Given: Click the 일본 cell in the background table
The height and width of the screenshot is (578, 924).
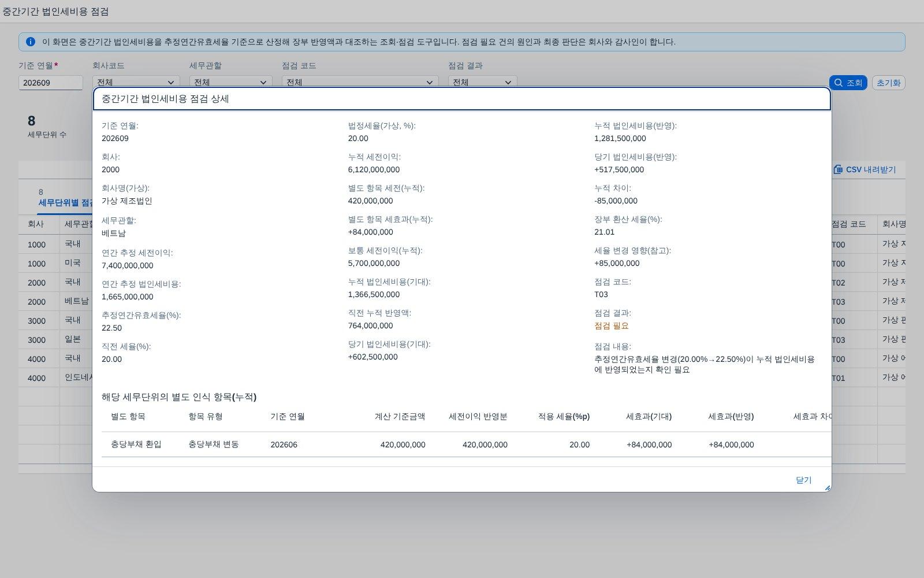Looking at the screenshot, I should (x=73, y=339).
